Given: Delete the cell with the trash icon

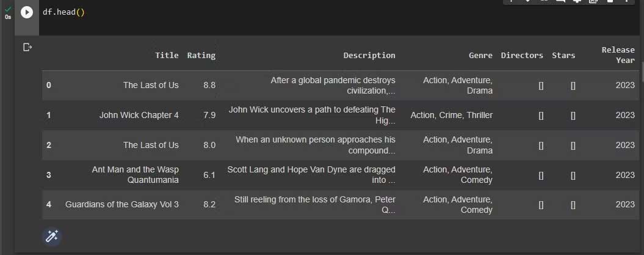Looking at the screenshot, I should [x=609, y=2].
